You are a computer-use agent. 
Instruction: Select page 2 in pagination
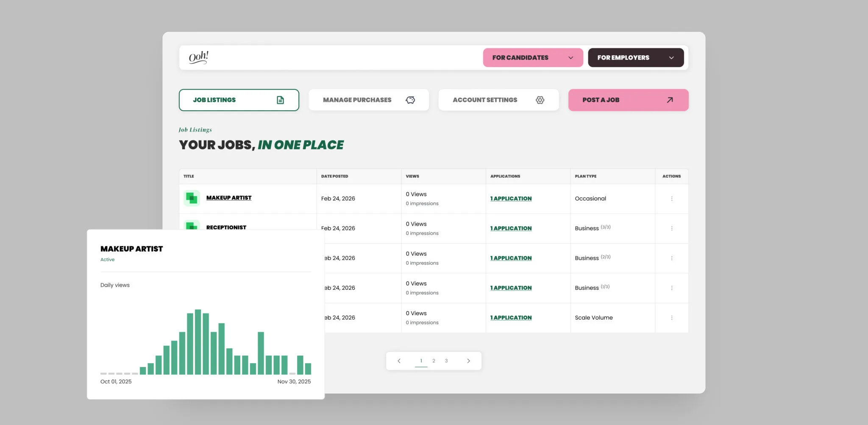point(434,361)
